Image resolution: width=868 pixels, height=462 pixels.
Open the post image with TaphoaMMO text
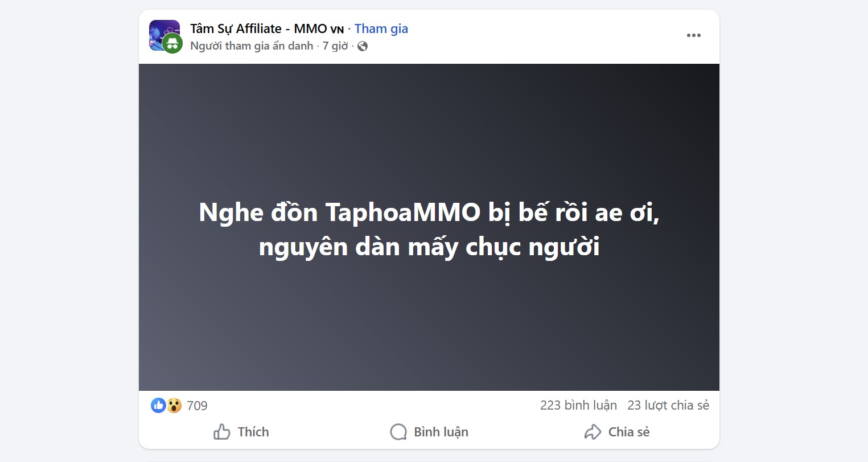pos(429,228)
